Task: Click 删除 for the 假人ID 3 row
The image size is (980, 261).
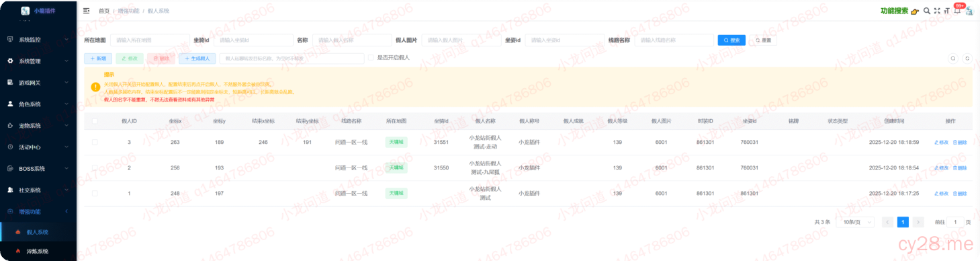Action: coord(960,142)
